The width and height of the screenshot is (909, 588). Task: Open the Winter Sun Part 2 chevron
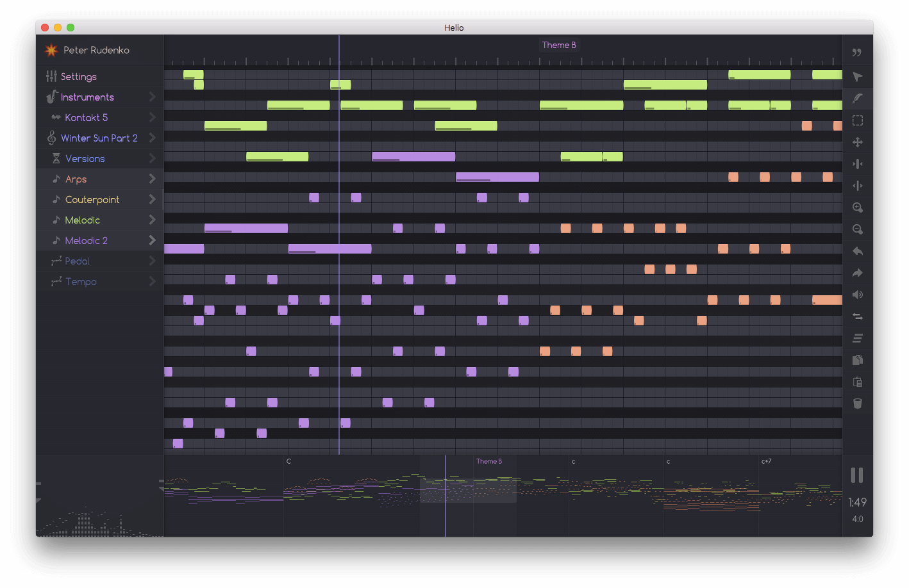152,138
